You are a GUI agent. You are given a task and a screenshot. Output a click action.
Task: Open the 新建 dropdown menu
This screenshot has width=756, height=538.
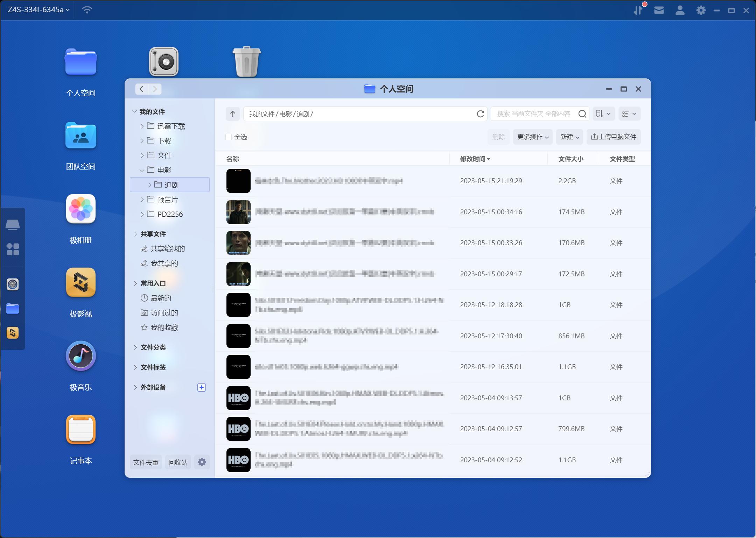(569, 137)
